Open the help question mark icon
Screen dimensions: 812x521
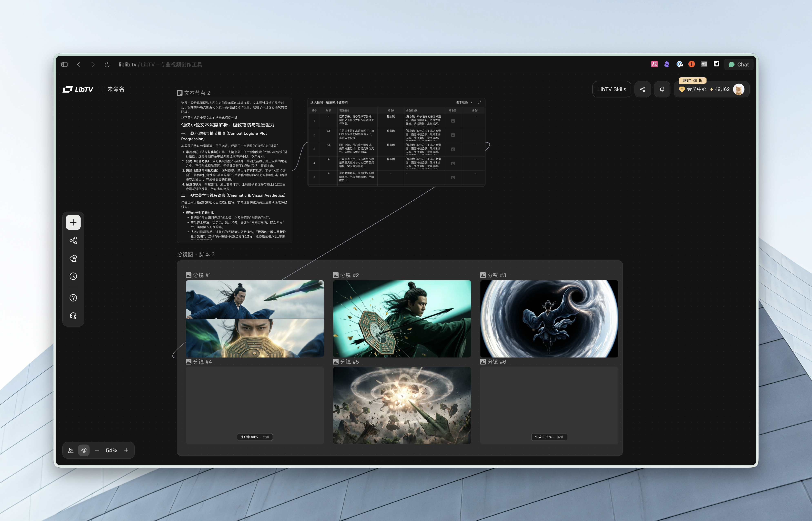73,298
